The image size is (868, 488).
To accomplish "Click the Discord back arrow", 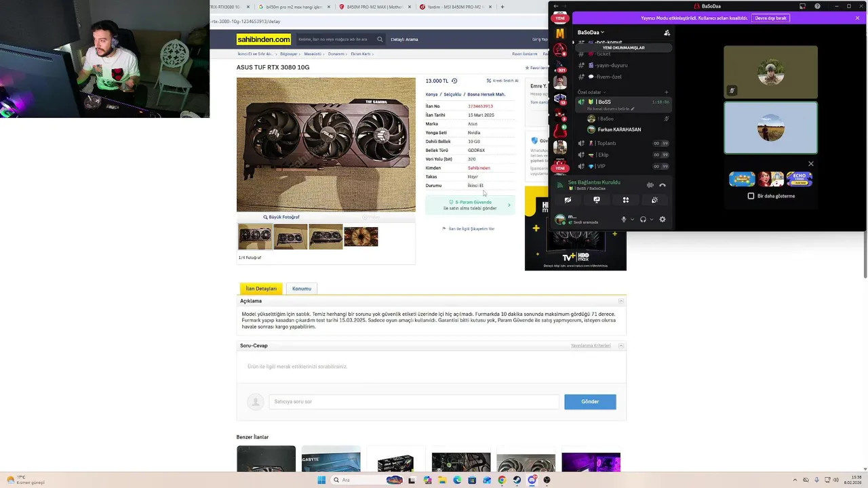I will click(556, 6).
